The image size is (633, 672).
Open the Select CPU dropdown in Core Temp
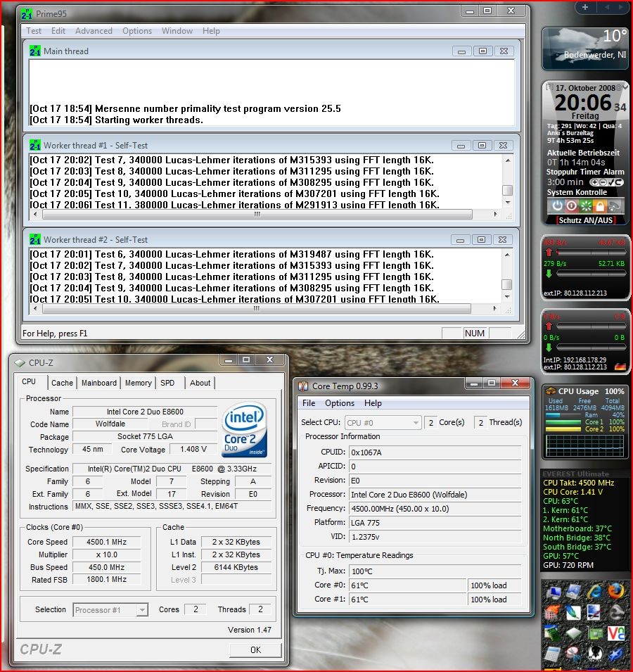[383, 423]
